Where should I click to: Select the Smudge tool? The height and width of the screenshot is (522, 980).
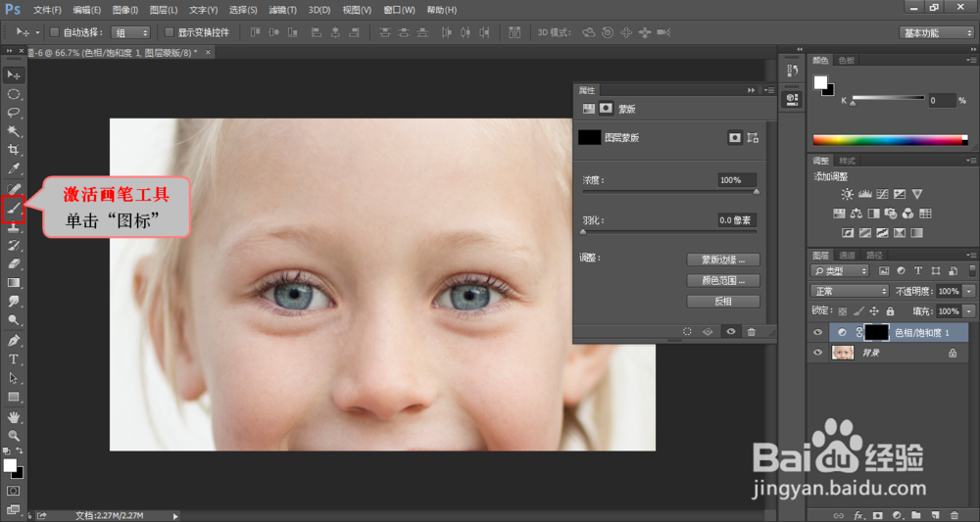pyautogui.click(x=13, y=302)
